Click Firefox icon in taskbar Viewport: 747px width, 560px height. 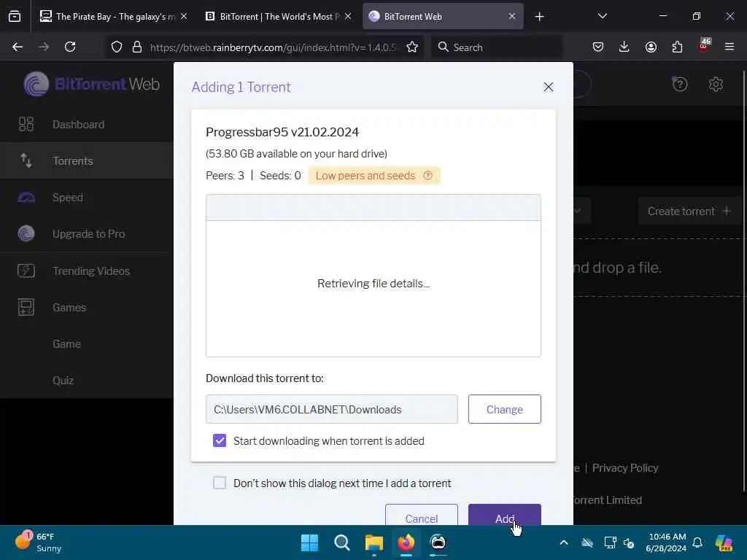(x=406, y=542)
